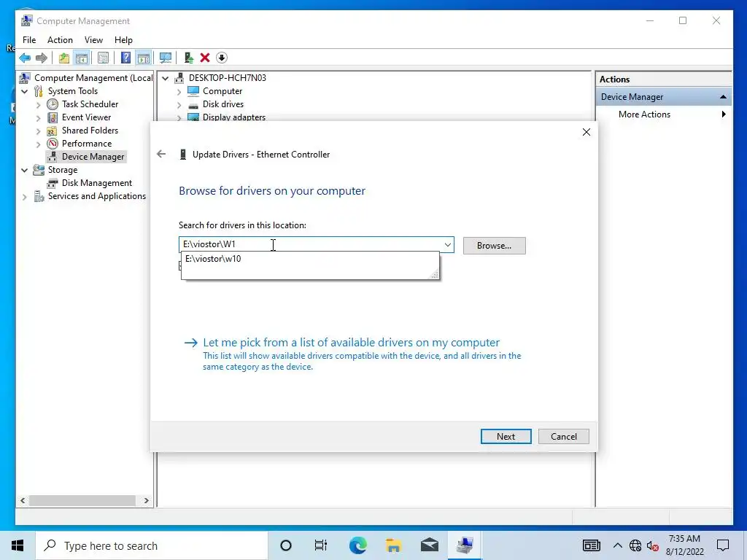The image size is (747, 560).
Task: Click the Type here to search box
Action: tap(152, 545)
